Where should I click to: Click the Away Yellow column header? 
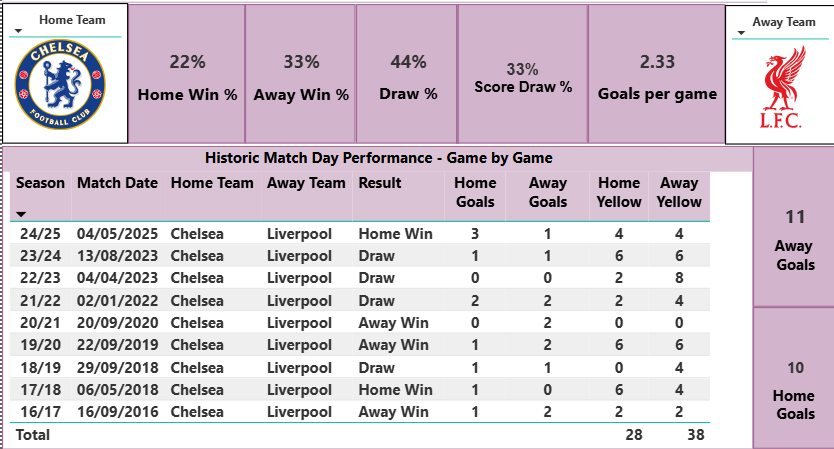680,192
